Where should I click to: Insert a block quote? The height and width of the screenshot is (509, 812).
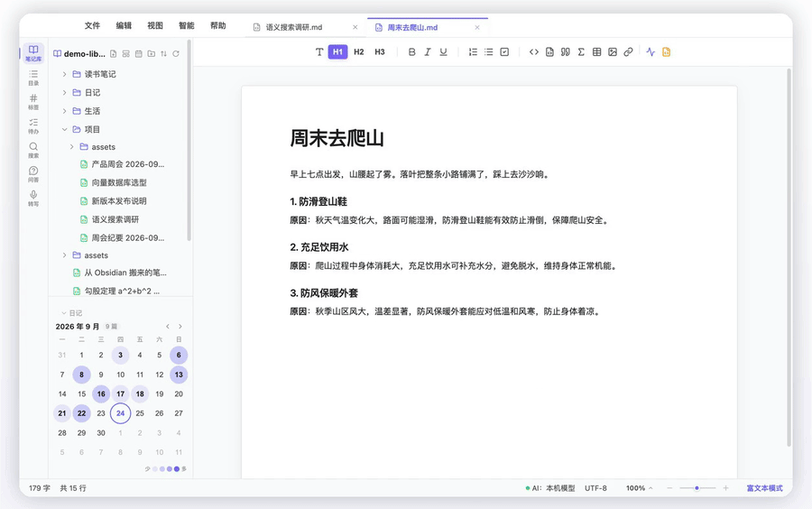click(x=566, y=51)
